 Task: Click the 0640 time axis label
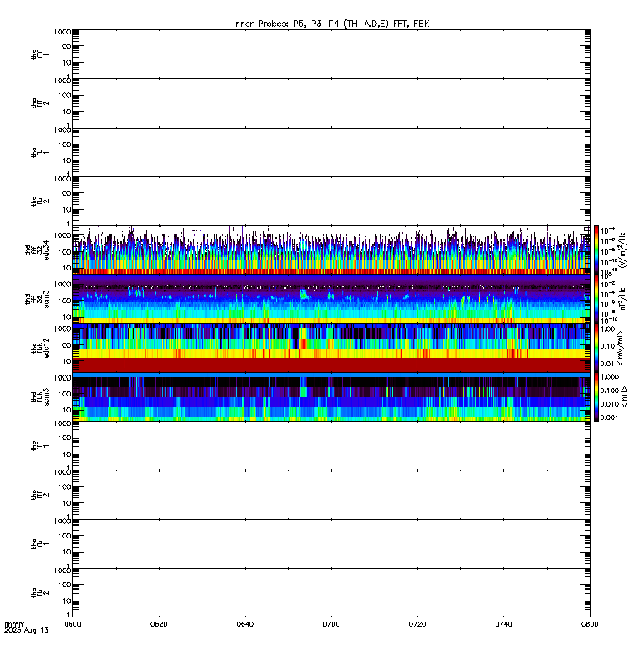245,624
